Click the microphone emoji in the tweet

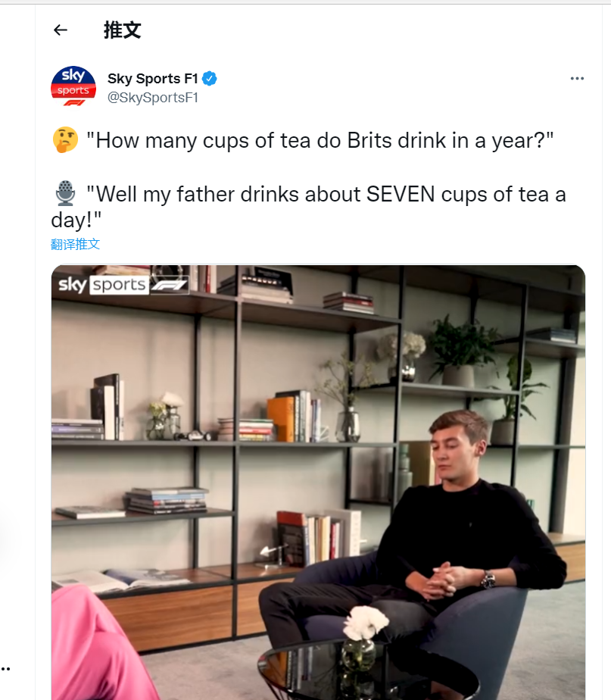coord(66,194)
